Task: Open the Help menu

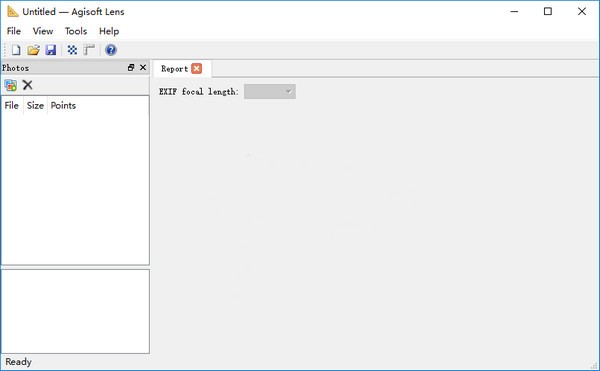Action: (109, 31)
